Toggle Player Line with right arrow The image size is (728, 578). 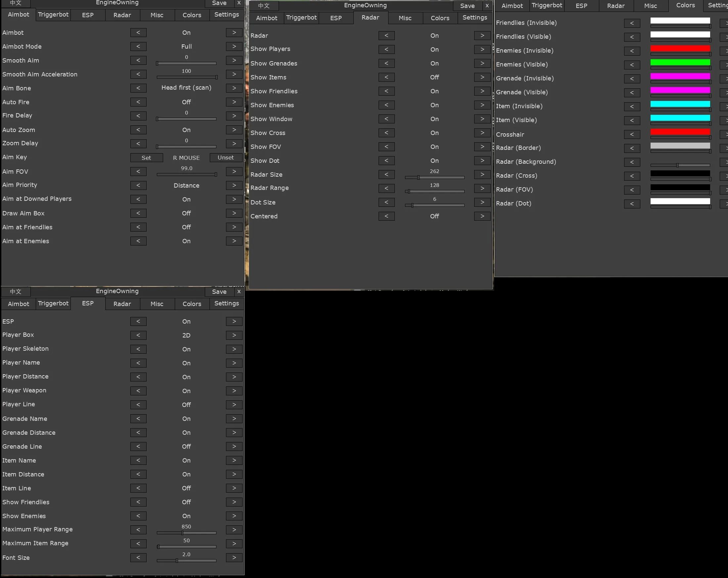pyautogui.click(x=234, y=404)
